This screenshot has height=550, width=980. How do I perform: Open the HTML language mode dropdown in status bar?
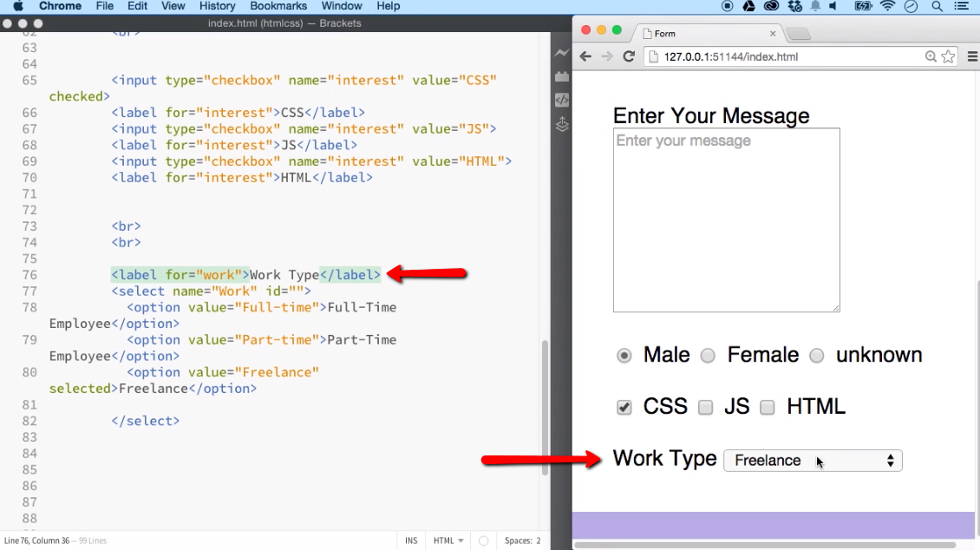[x=447, y=540]
